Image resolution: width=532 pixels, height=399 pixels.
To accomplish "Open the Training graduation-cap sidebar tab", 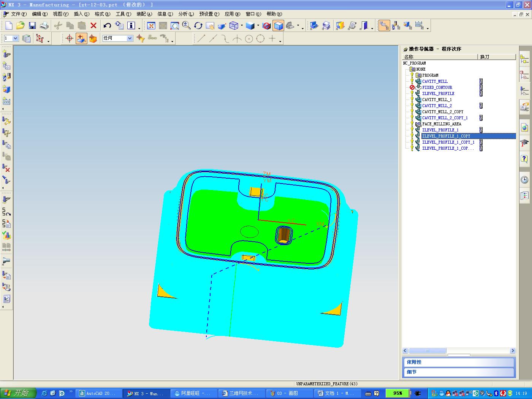I will click(x=524, y=143).
